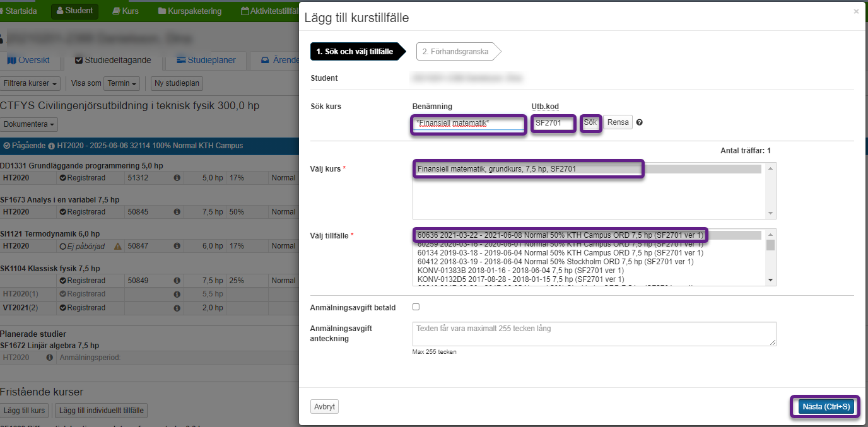
Task: Click the code 51312 in the DD1331 row
Action: pyautogui.click(x=138, y=178)
